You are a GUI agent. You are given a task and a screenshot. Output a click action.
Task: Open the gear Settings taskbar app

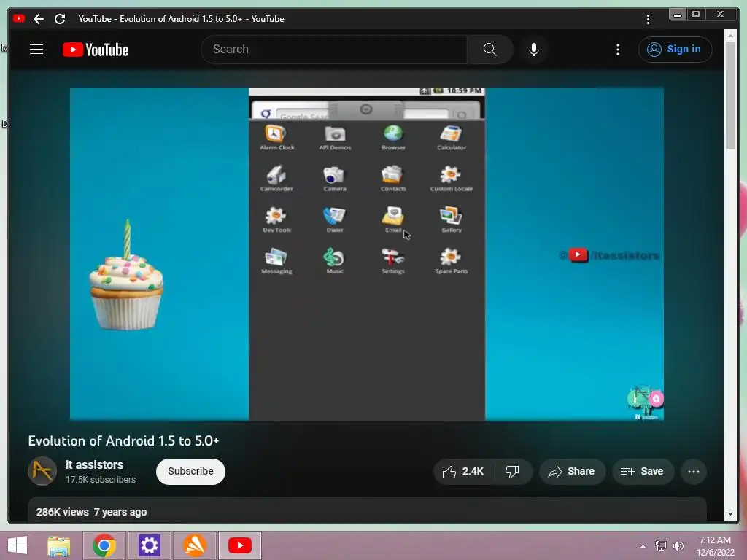[x=149, y=545]
